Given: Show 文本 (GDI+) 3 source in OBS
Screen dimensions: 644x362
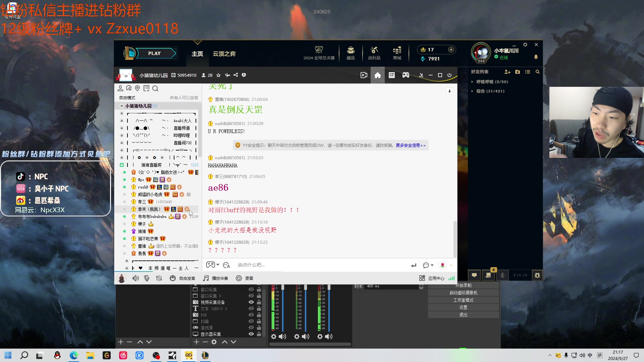Looking at the screenshot, I should click(x=251, y=308).
